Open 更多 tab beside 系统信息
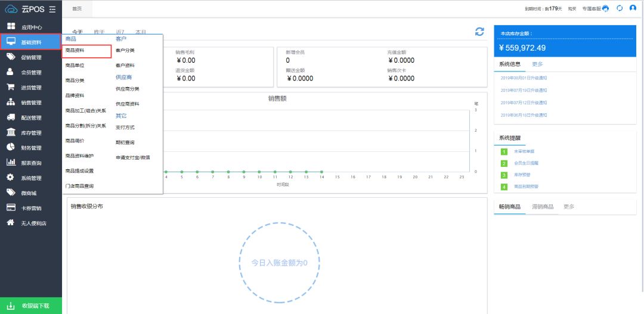The image size is (644, 314). [537, 64]
